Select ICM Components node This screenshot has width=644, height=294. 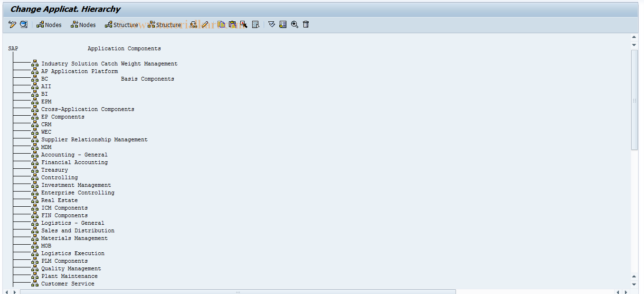tap(65, 208)
